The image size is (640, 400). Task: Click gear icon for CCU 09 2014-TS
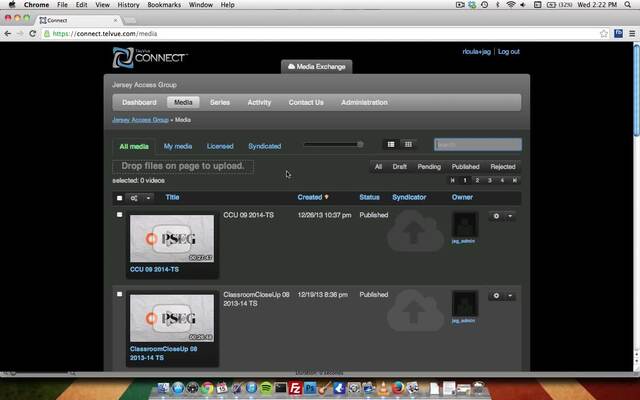tap(496, 215)
